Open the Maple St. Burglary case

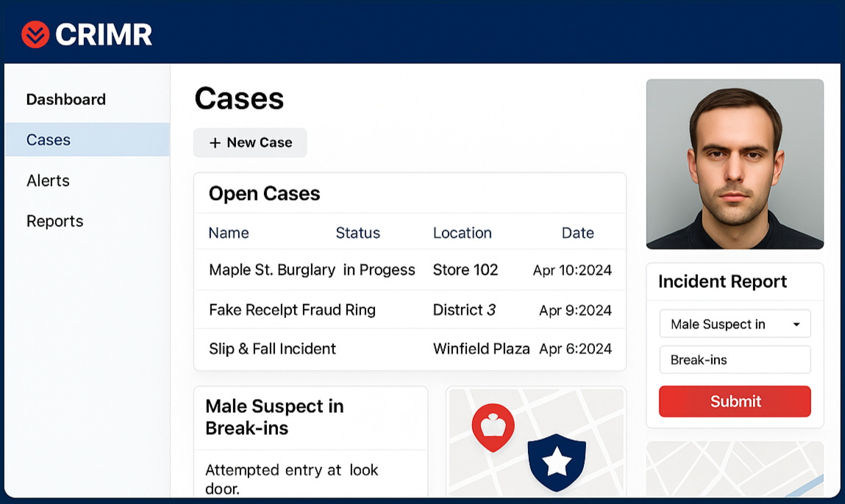click(x=272, y=270)
